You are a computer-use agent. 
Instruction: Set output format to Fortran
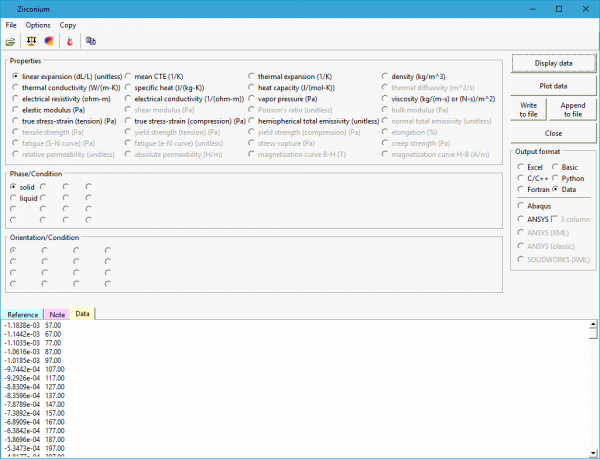click(533, 189)
